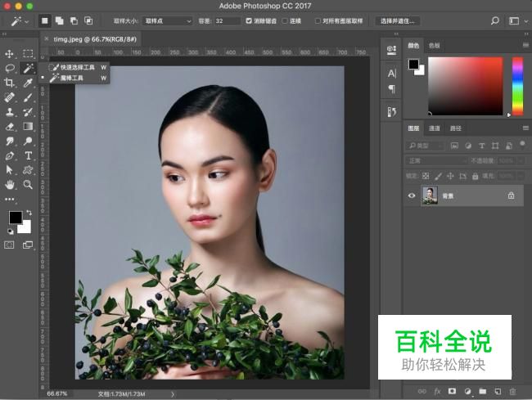The image size is (532, 400).
Task: Select the Rectangular Marquee tool
Action: (28, 53)
